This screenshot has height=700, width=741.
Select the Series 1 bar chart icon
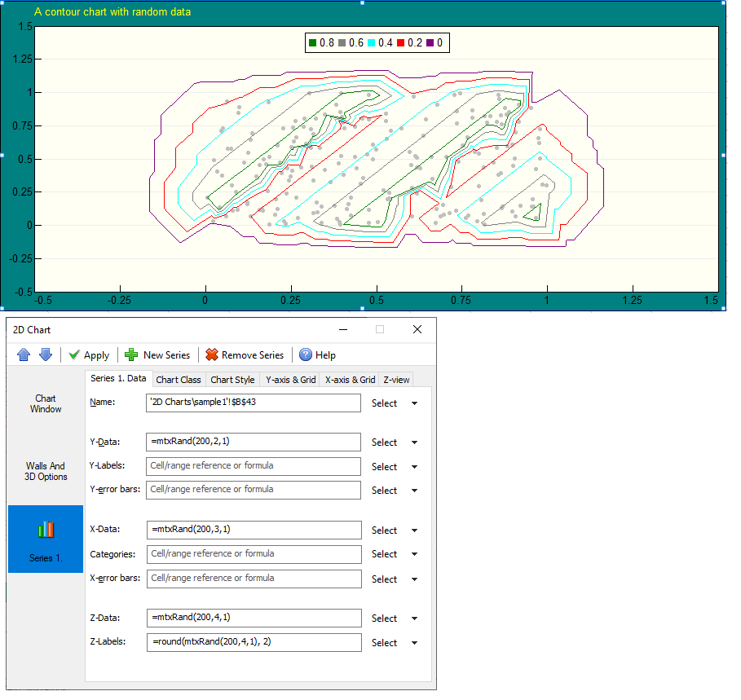[x=46, y=531]
